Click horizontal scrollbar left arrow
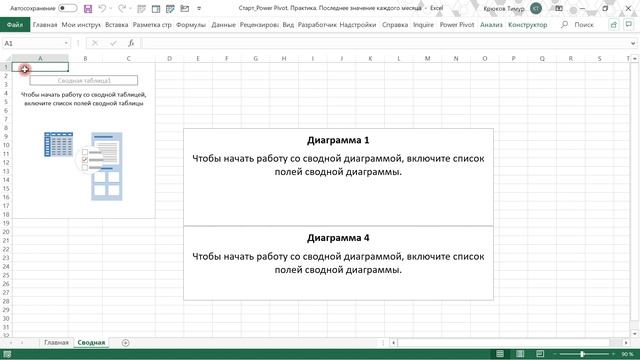 click(393, 343)
